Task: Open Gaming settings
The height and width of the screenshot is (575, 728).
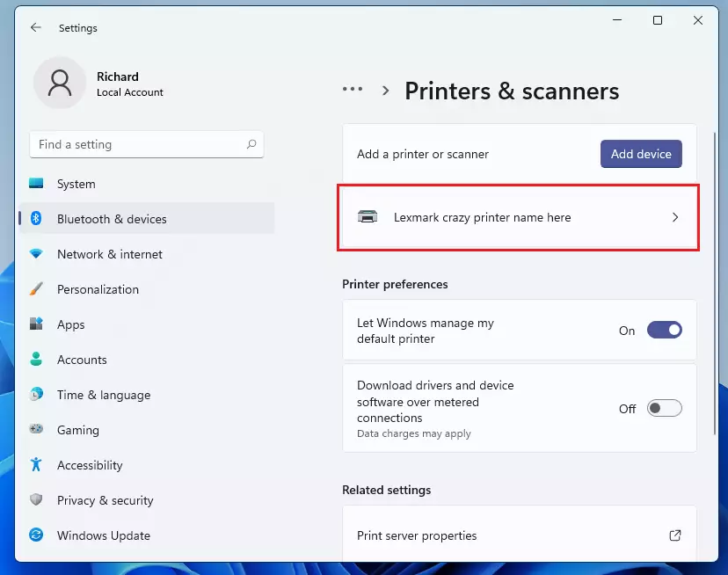Action: 147,430
